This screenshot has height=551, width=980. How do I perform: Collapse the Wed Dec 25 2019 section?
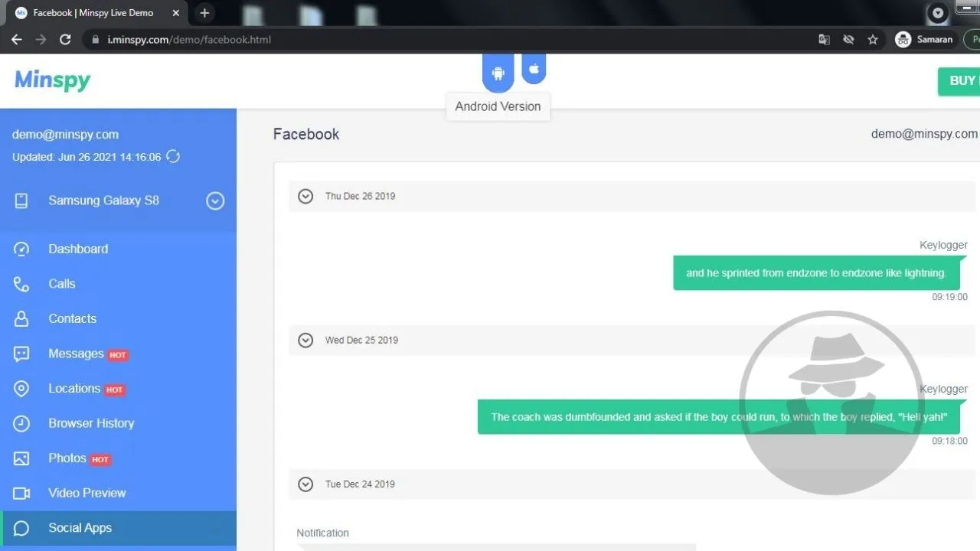pos(305,340)
